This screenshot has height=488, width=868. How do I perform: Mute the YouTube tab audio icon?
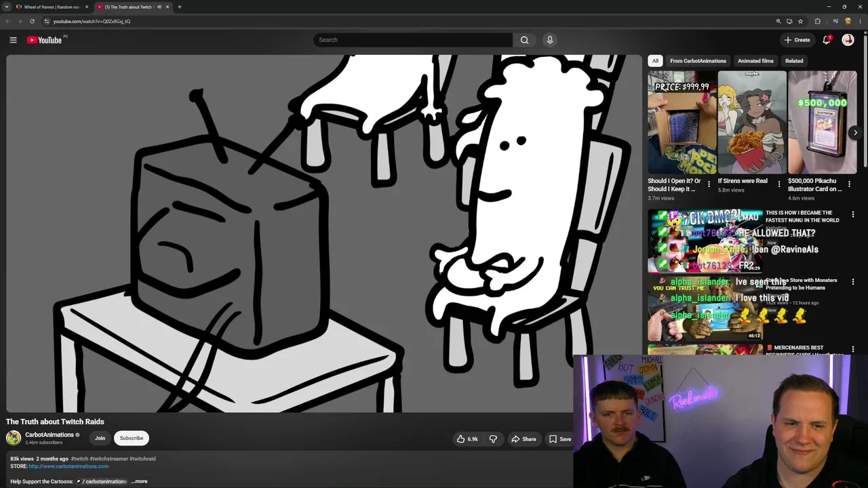pos(159,7)
